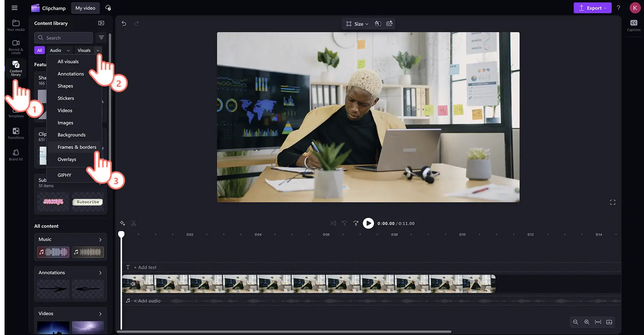Skip forward five seconds

coord(356,223)
